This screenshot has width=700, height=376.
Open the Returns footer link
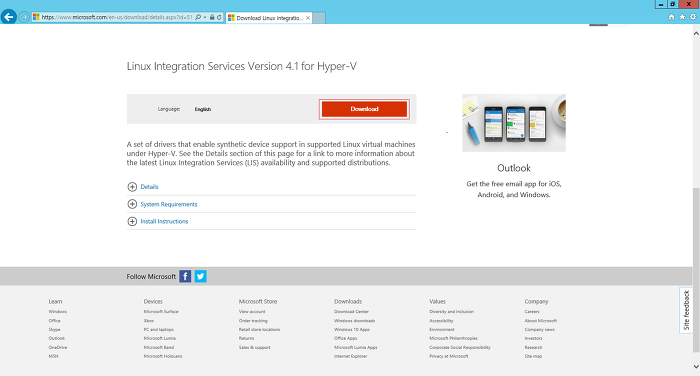(x=246, y=338)
